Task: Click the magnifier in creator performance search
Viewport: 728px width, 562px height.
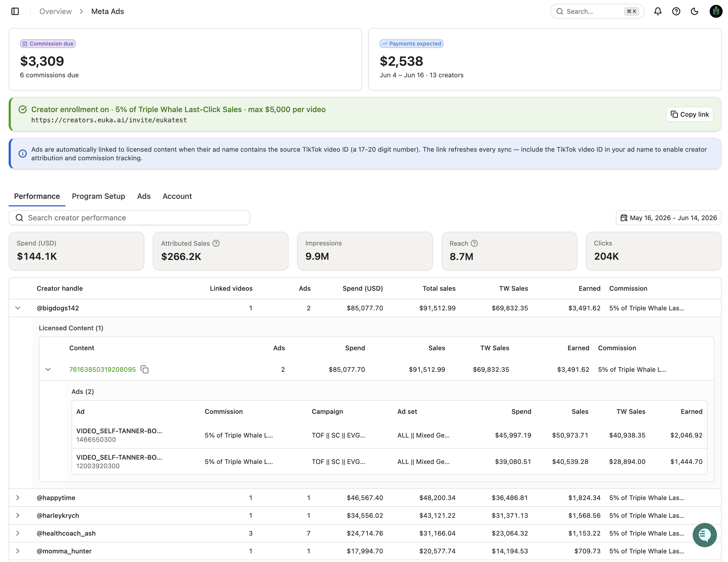Action: pyautogui.click(x=20, y=217)
